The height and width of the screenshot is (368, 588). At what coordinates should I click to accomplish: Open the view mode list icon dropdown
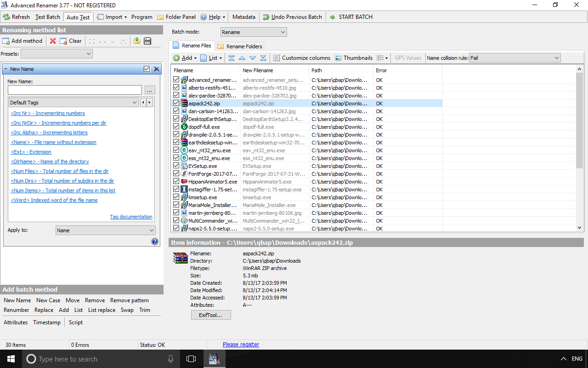pyautogui.click(x=382, y=58)
